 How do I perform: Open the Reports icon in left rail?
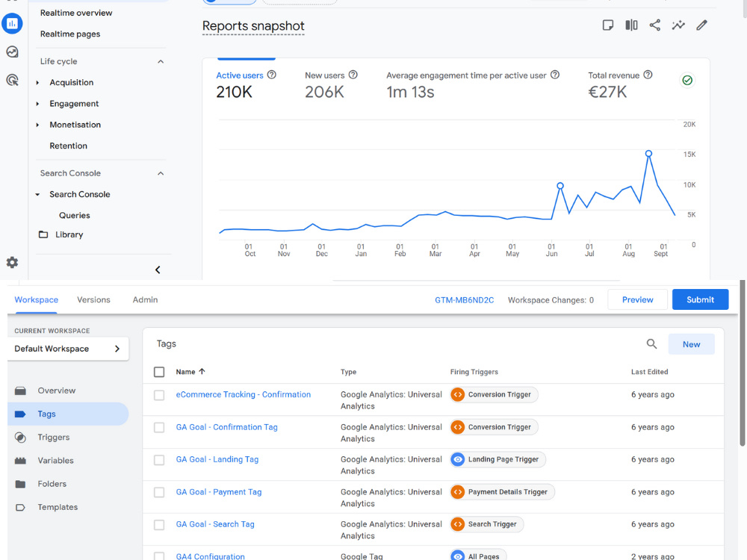12,23
